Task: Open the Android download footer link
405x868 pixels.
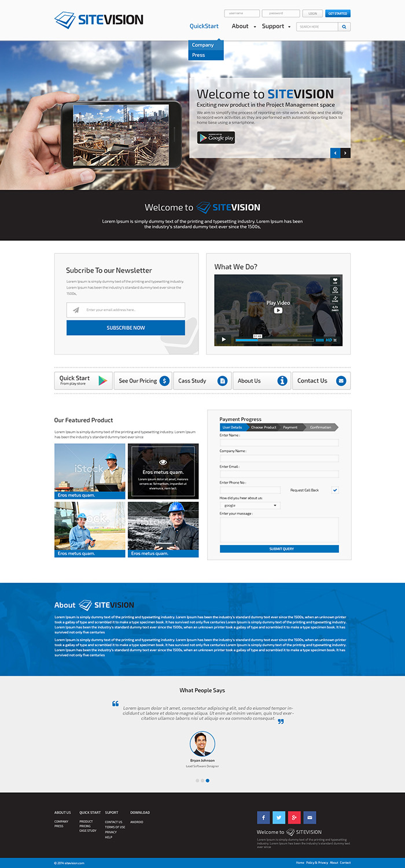Action: [x=137, y=822]
